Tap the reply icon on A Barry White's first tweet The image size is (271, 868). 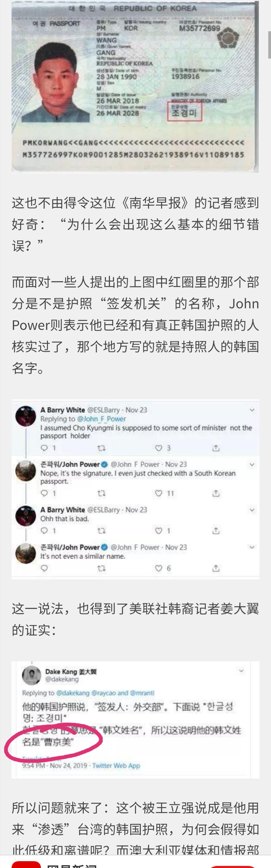coord(44,448)
